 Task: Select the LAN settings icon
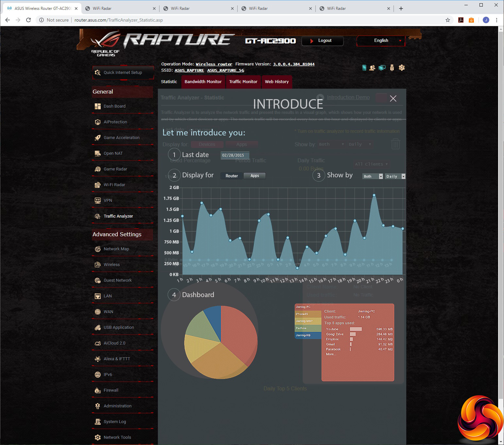pos(97,296)
